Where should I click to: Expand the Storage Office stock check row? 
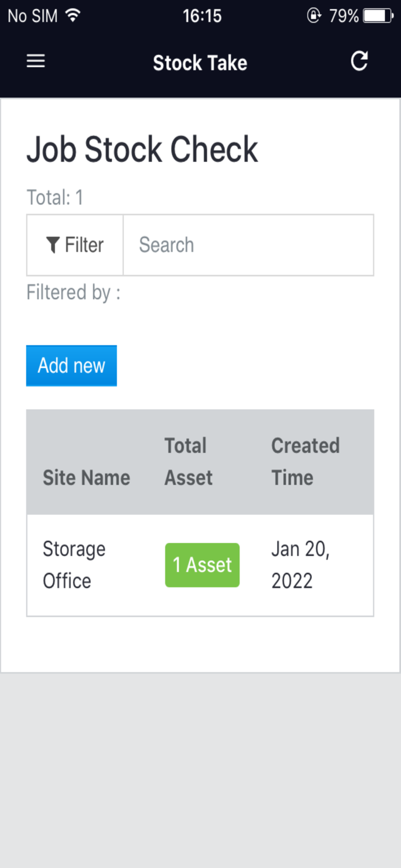74,564
